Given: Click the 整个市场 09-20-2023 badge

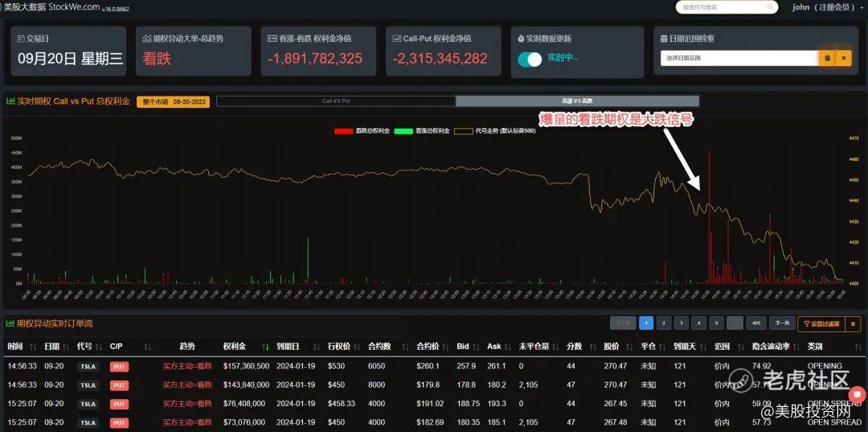Looking at the screenshot, I should [173, 102].
